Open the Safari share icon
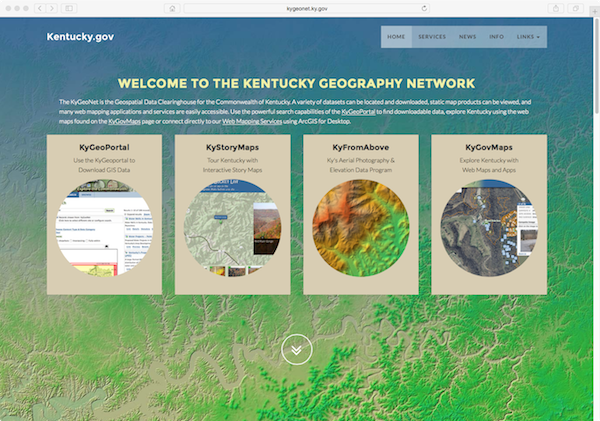The width and height of the screenshot is (600, 421). (x=556, y=8)
